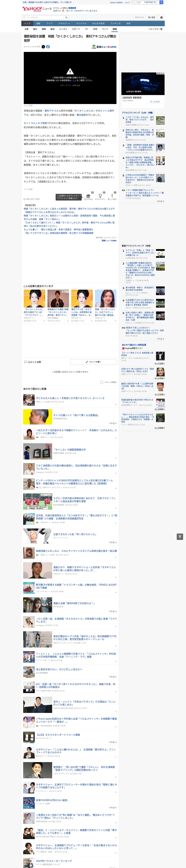Image resolution: width=186 pixels, height=868 pixels.
Task: Click the comment bubble icon by コメント0件
Action: (25, 362)
